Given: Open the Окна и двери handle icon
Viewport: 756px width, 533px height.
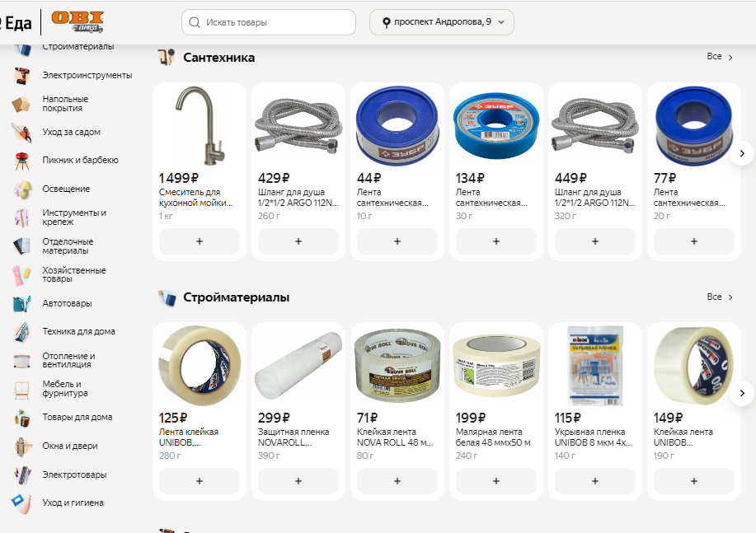Looking at the screenshot, I should (x=21, y=447).
